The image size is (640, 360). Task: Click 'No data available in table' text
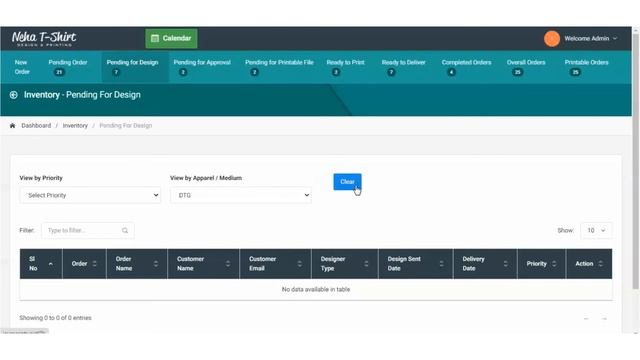pos(316,289)
